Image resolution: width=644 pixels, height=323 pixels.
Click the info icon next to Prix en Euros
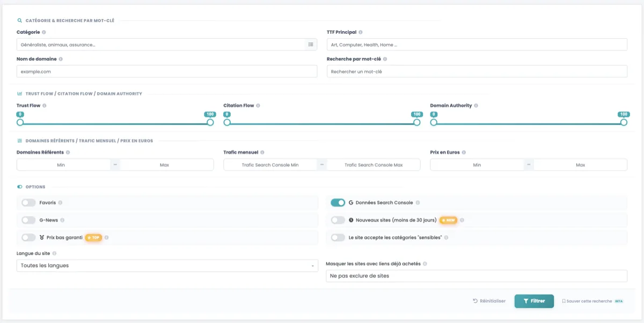point(465,151)
